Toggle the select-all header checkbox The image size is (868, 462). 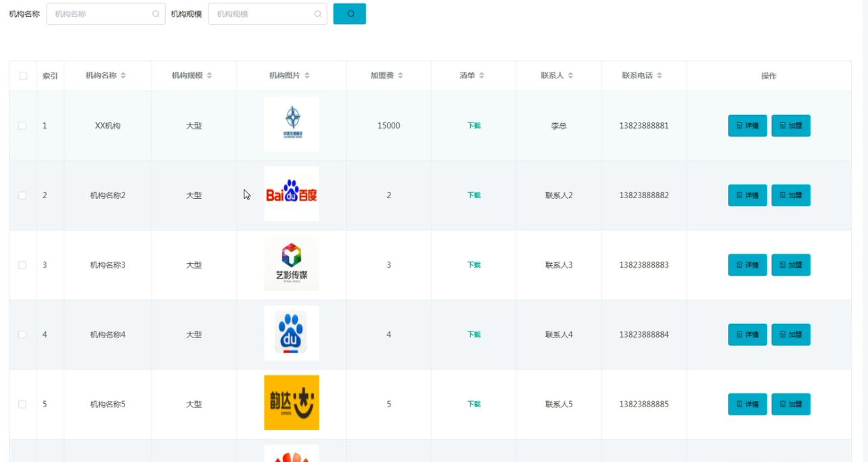23,76
